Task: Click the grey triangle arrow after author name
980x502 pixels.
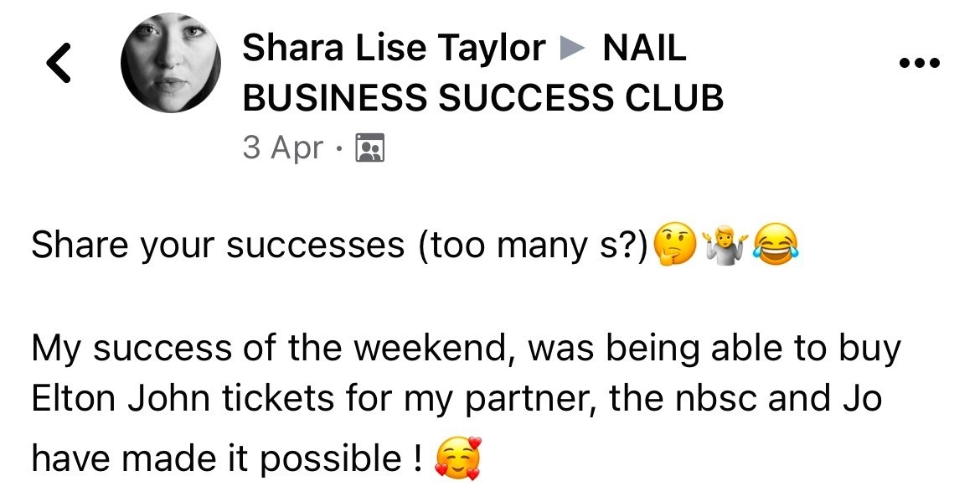Action: point(574,49)
